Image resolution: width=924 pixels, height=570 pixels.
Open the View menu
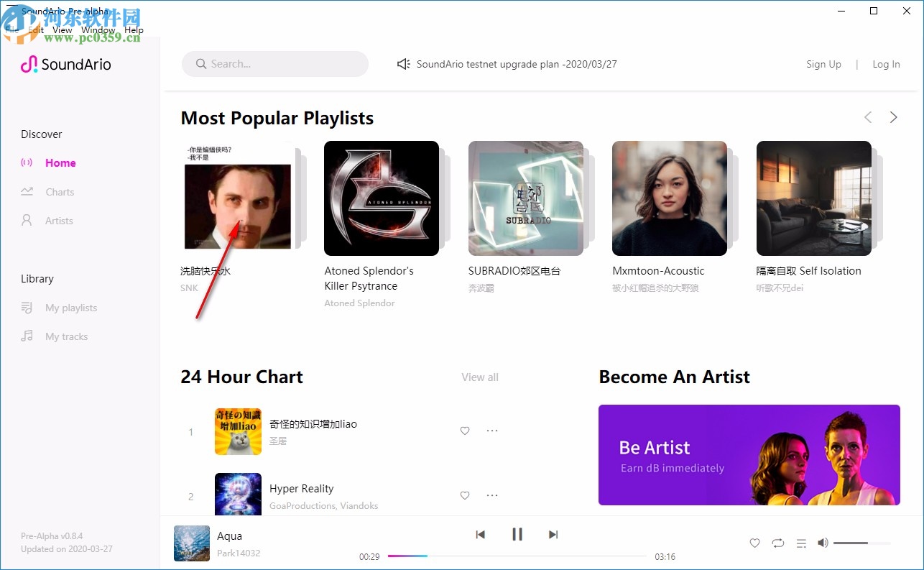[63, 30]
